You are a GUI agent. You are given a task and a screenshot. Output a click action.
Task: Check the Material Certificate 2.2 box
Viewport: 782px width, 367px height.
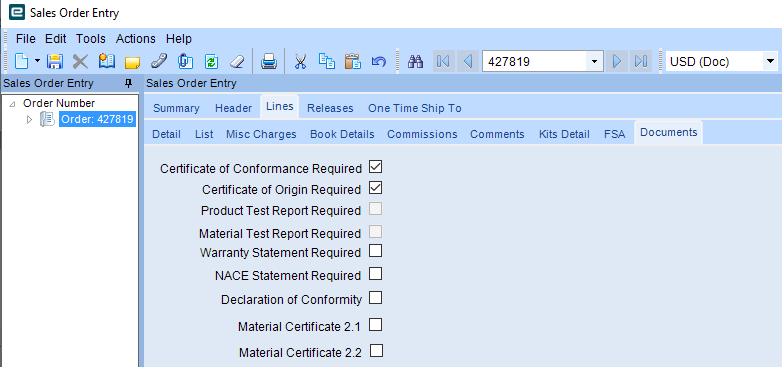(x=377, y=351)
